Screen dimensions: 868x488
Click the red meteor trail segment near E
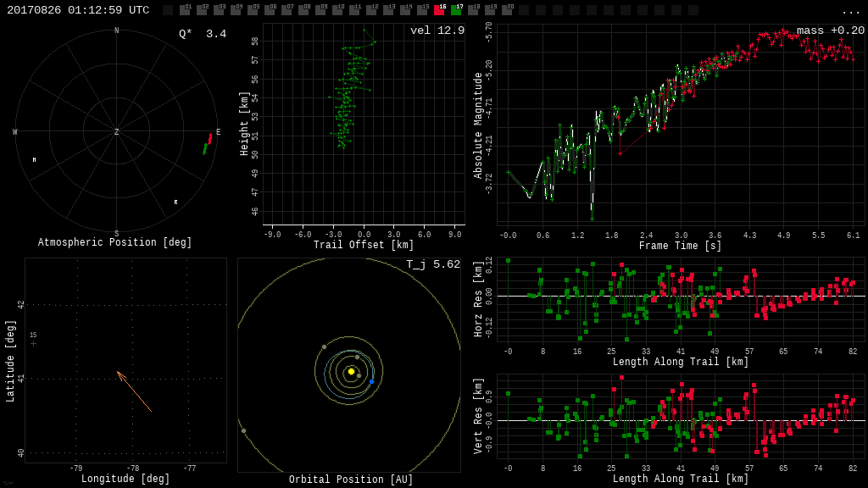[210, 138]
